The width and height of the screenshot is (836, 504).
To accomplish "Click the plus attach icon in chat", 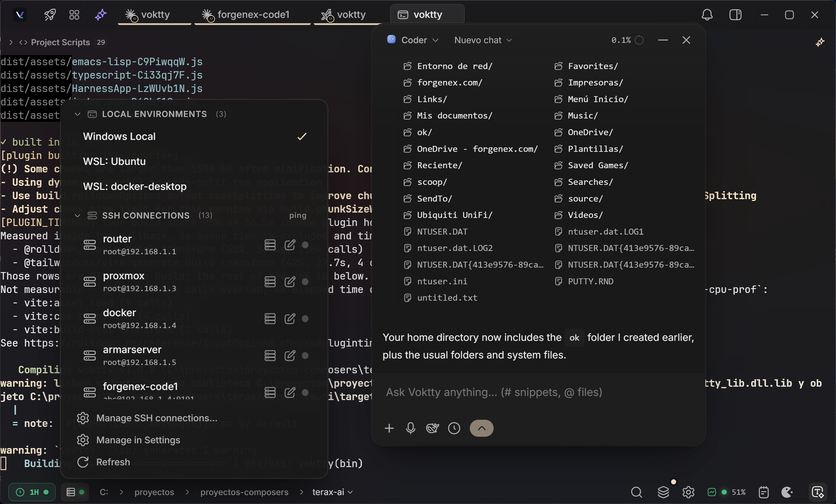I will [x=389, y=428].
